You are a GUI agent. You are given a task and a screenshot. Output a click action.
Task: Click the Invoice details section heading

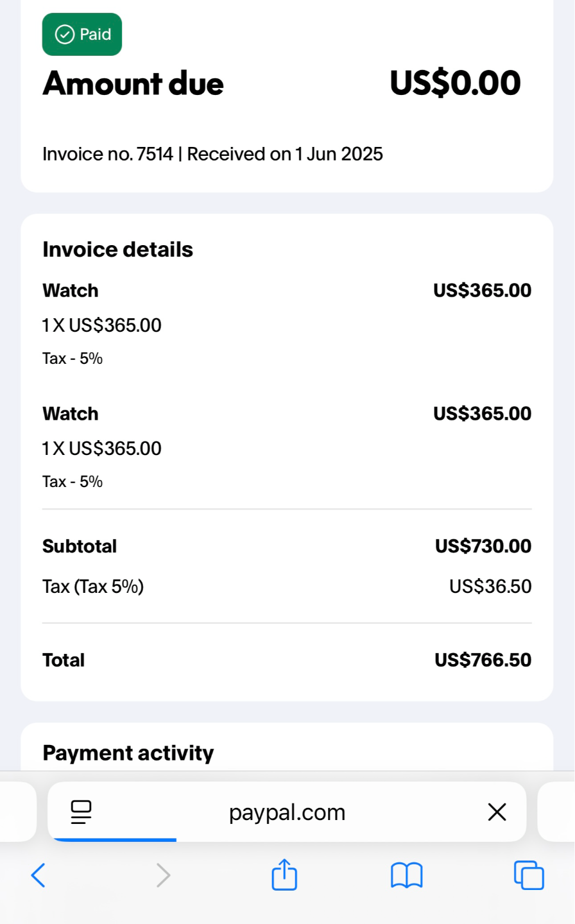pyautogui.click(x=117, y=250)
